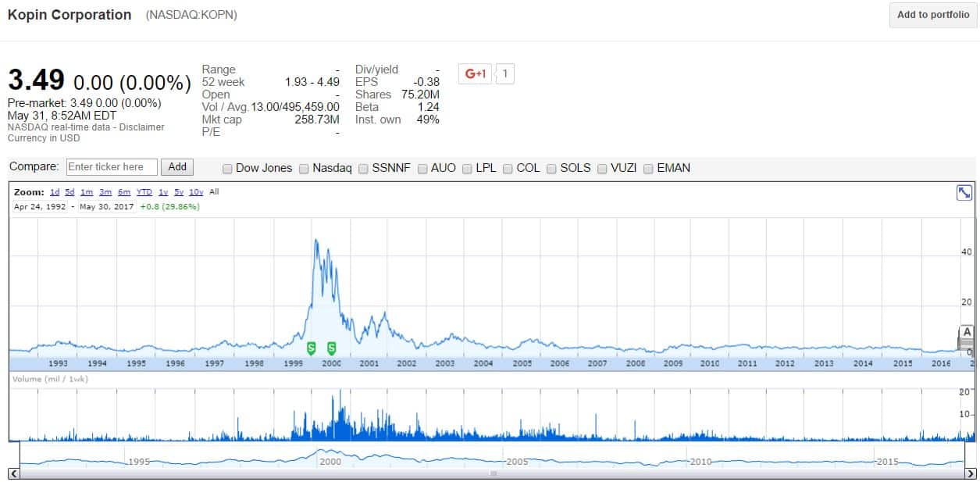Check the Nasdaq comparison box
The image size is (980, 482).
pyautogui.click(x=304, y=168)
